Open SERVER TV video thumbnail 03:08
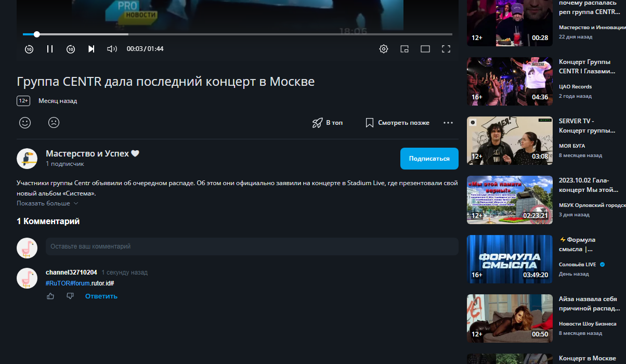626x364 pixels. click(510, 140)
